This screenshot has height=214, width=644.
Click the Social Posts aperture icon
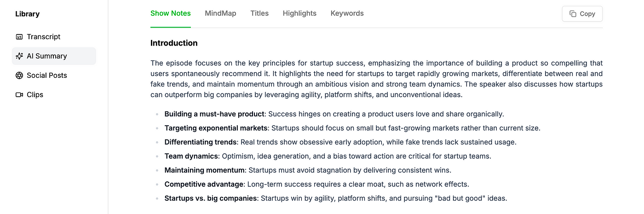(x=19, y=75)
